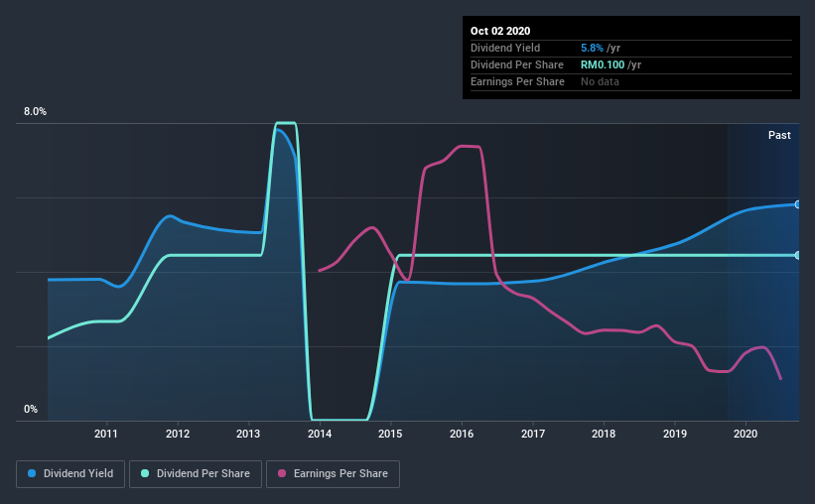Click the 0% y-axis label

coord(31,410)
